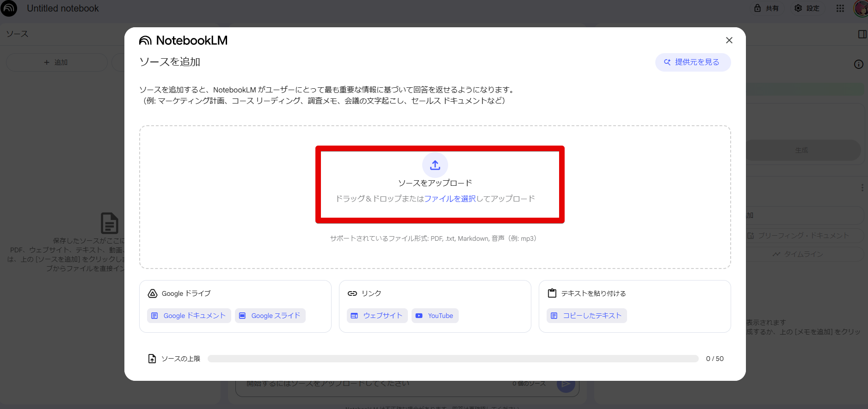This screenshot has height=409, width=868.
Task: Click the clipboard icon beside テキストを貼り付ける
Action: pos(552,293)
